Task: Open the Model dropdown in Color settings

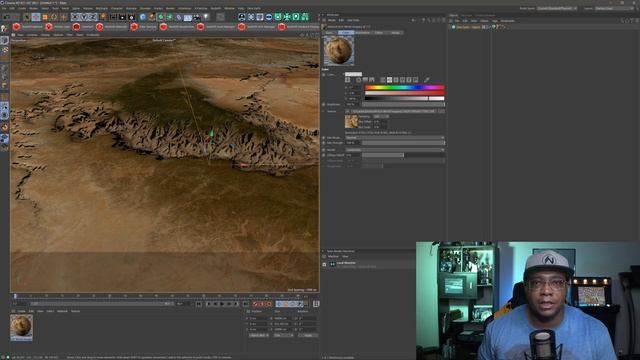Action: [395, 150]
